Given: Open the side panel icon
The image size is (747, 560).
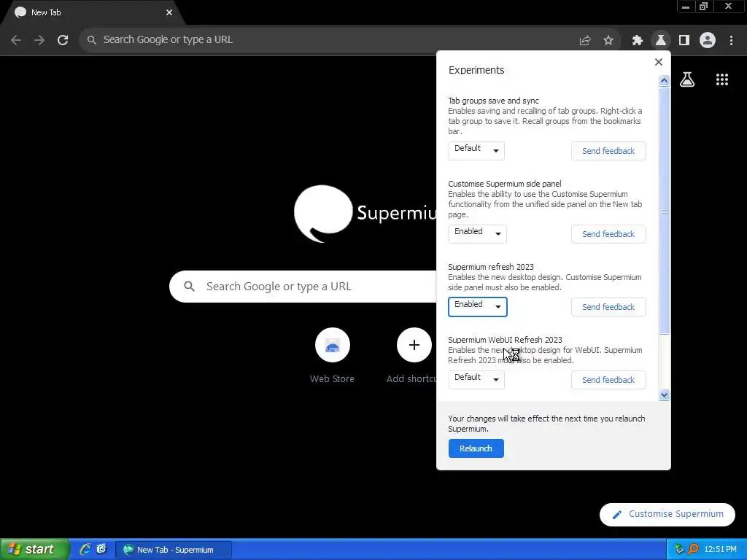Looking at the screenshot, I should click(x=684, y=41).
